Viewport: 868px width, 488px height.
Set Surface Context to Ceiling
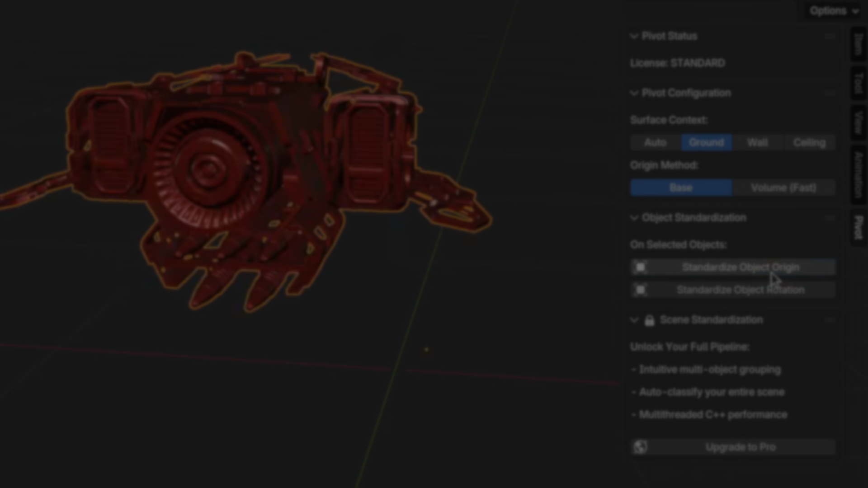(809, 143)
